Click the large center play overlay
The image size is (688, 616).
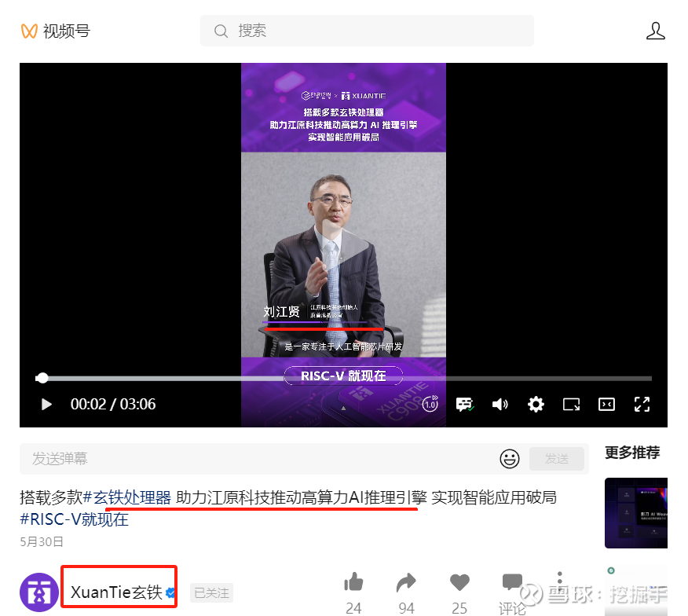tap(343, 244)
